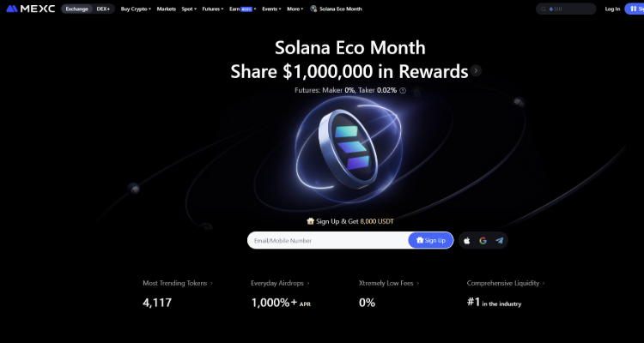Click the MEXC logo
The width and height of the screenshot is (644, 343).
click(x=31, y=9)
